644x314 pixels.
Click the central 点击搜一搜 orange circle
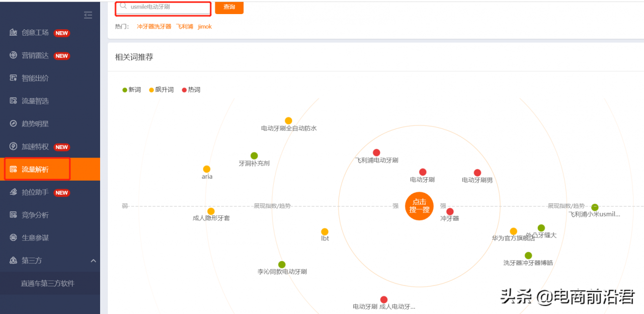[x=419, y=206]
